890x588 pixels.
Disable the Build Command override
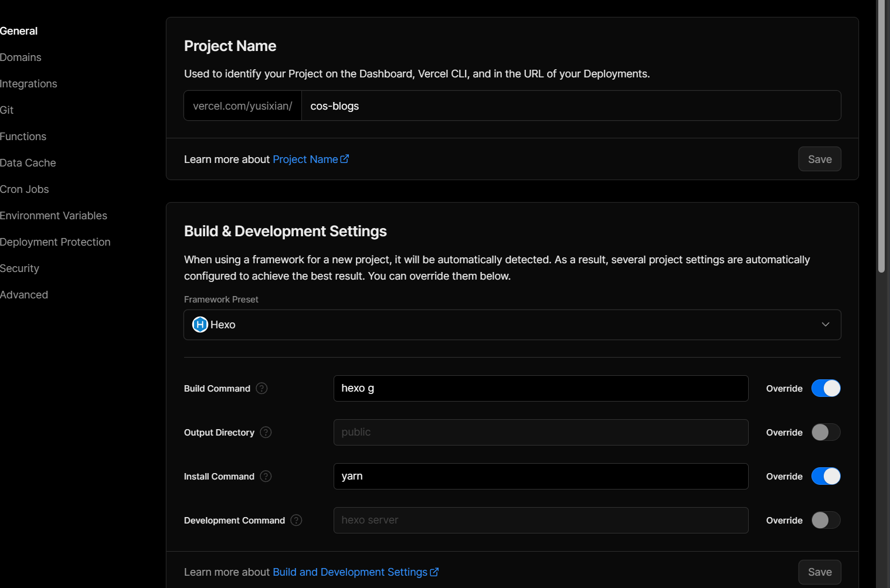[826, 388]
